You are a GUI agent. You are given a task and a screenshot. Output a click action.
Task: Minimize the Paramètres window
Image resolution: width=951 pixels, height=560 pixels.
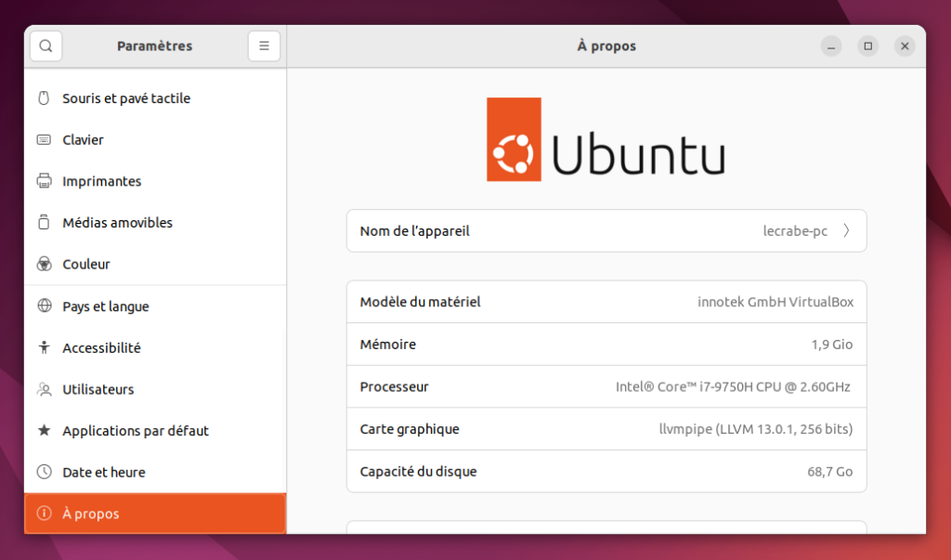pyautogui.click(x=831, y=46)
